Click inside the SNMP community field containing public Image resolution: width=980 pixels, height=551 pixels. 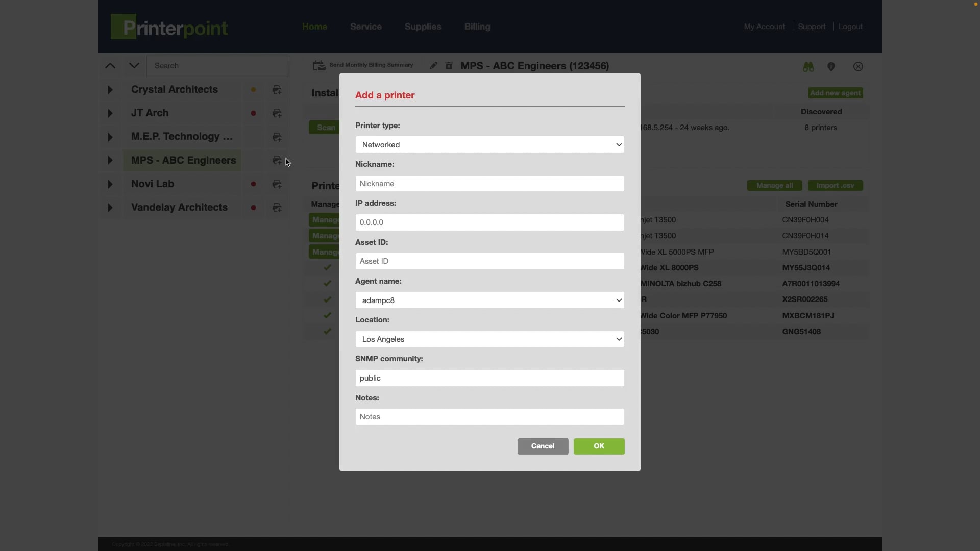489,378
